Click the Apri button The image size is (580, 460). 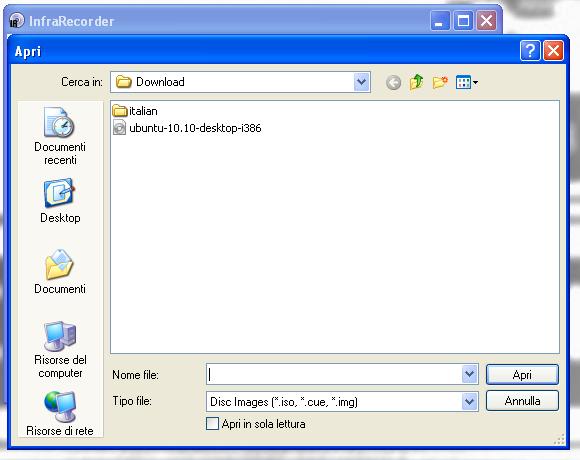coord(522,375)
